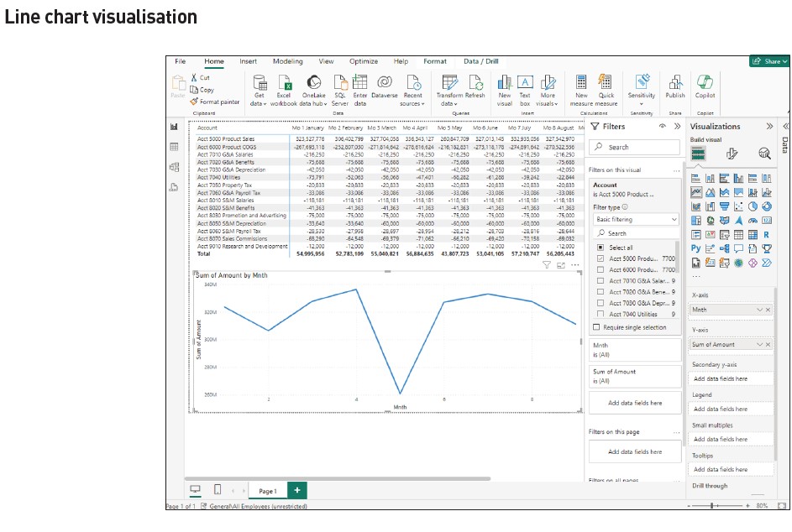Uncheck Acct 5000 Product Sales filter
Image resolution: width=792 pixels, height=532 pixels.
pos(600,259)
